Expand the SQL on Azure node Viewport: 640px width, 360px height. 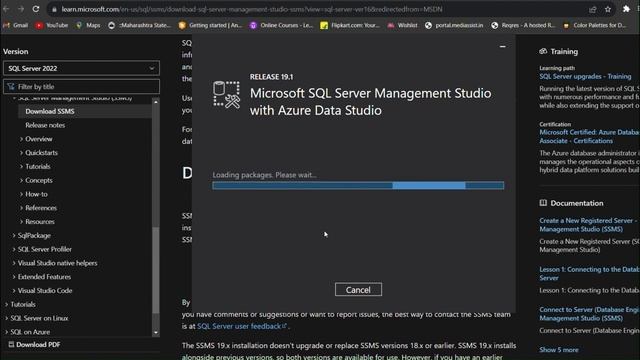(7, 332)
